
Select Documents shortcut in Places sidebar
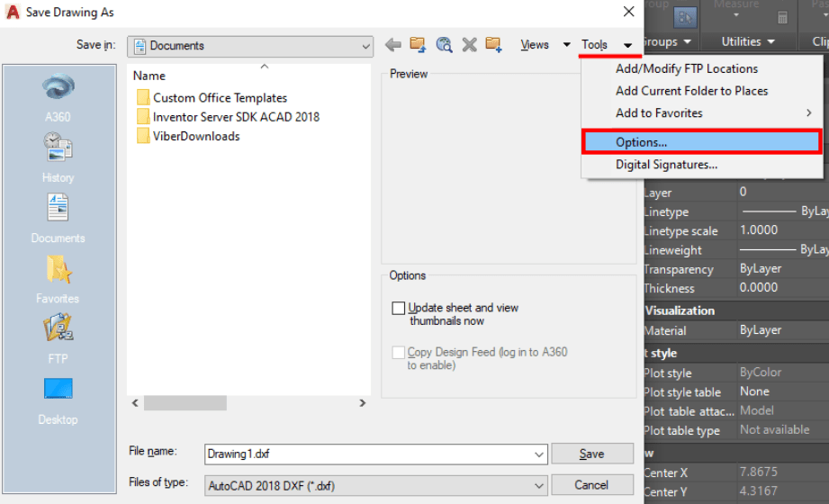click(x=59, y=219)
